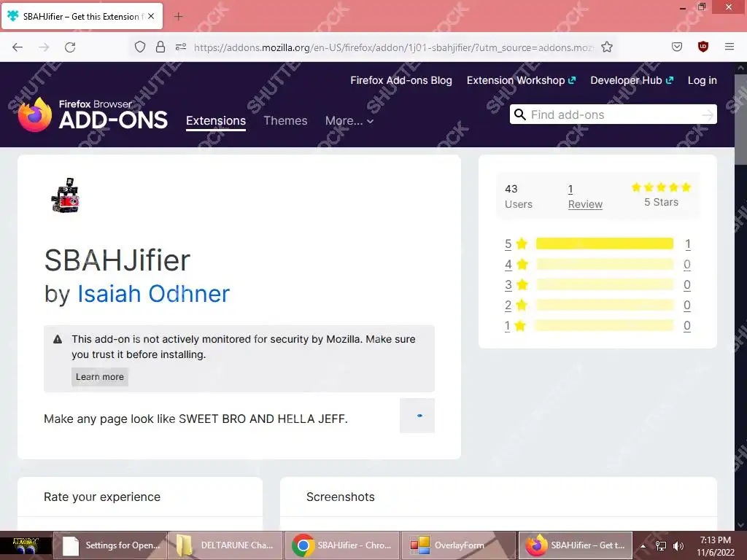Close the SBAHJifier browser tab
Viewport: 747px width, 560px height.
pyautogui.click(x=151, y=16)
